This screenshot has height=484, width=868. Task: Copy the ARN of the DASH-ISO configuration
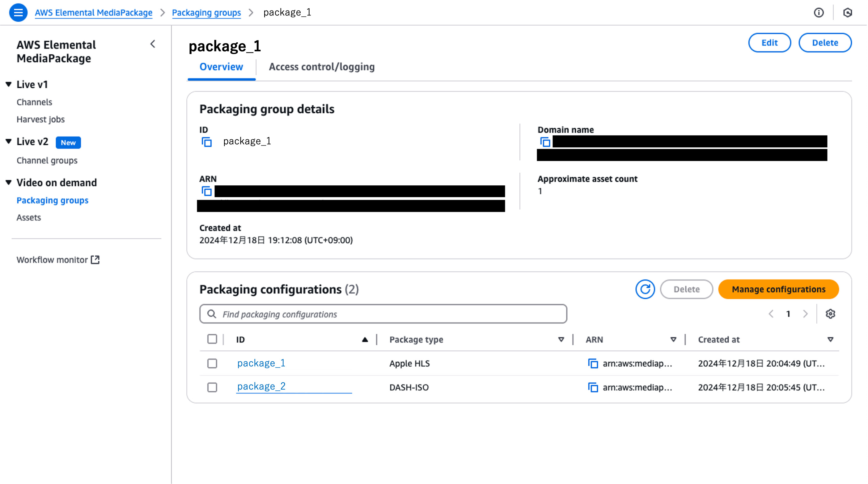593,387
